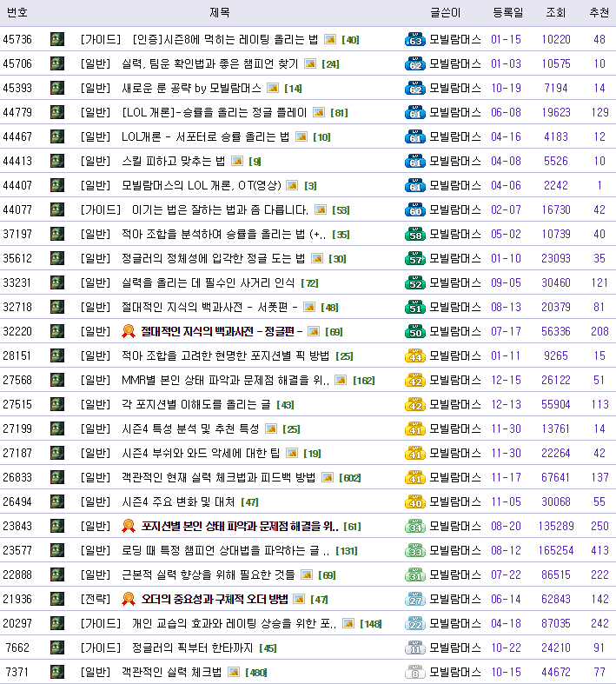Click the [가이드] category tag of post 44077
The image size is (616, 684).
click(101, 209)
